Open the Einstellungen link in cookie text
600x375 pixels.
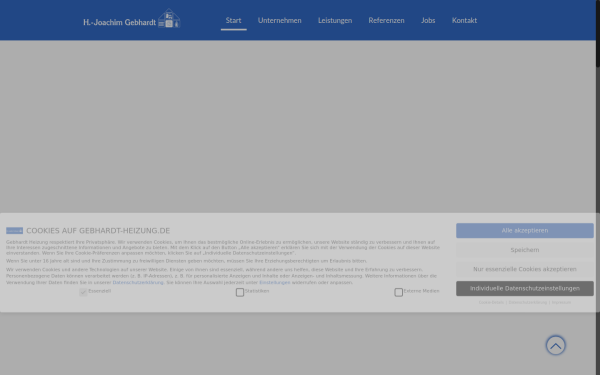click(x=275, y=282)
